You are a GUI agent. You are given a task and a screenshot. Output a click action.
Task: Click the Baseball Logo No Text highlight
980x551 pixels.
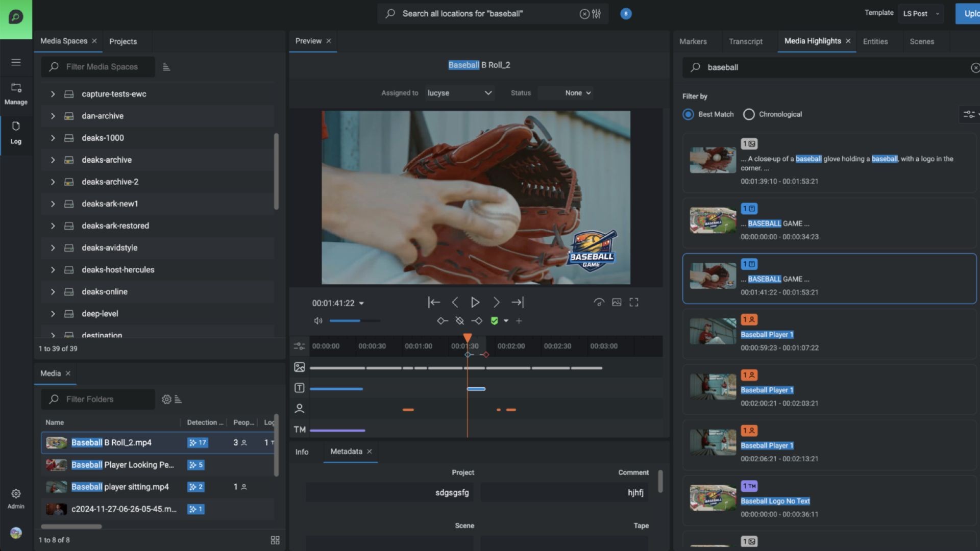[775, 501]
